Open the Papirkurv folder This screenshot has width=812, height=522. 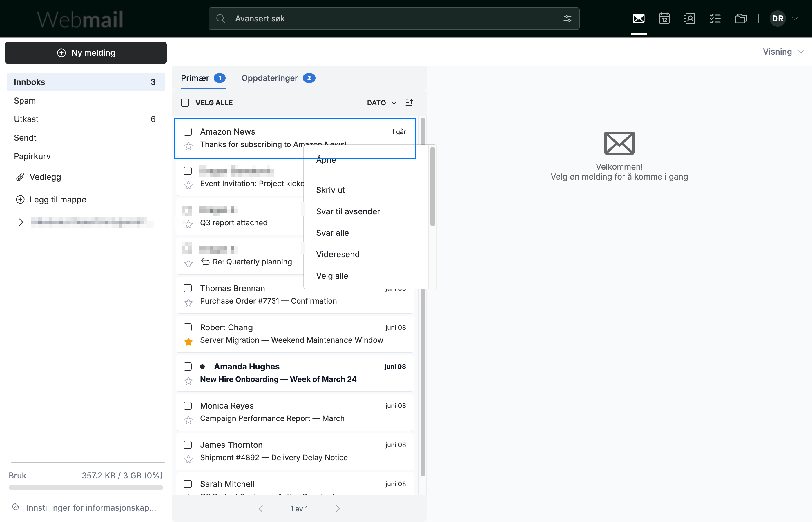pos(86,156)
